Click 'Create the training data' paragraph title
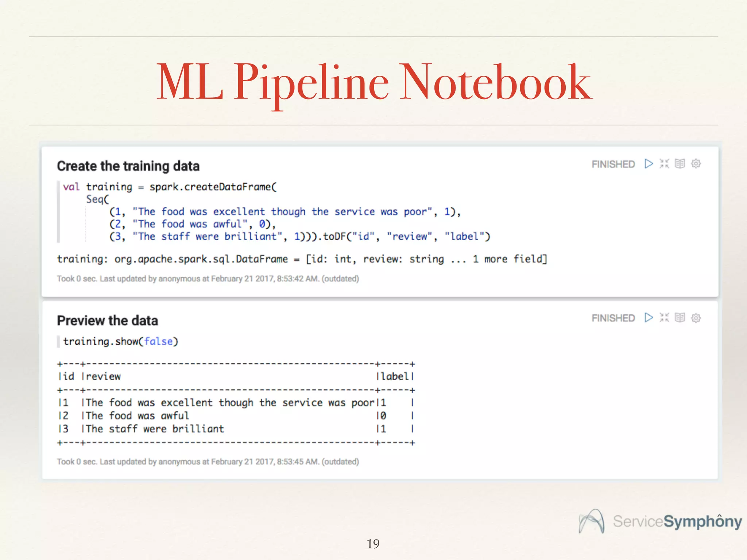Screen dimensions: 747x560 coord(128,166)
